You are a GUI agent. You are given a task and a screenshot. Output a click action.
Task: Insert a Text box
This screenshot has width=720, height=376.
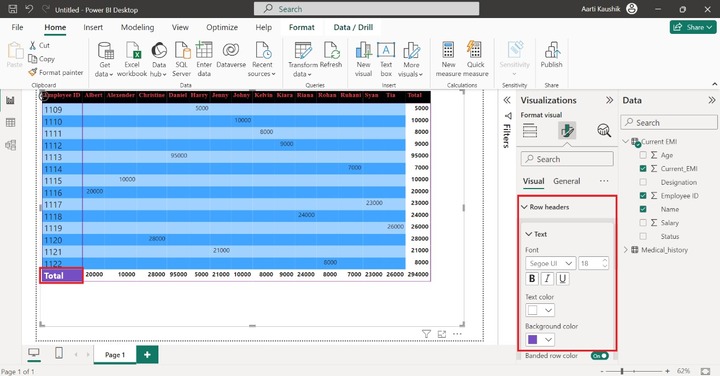[x=386, y=59]
